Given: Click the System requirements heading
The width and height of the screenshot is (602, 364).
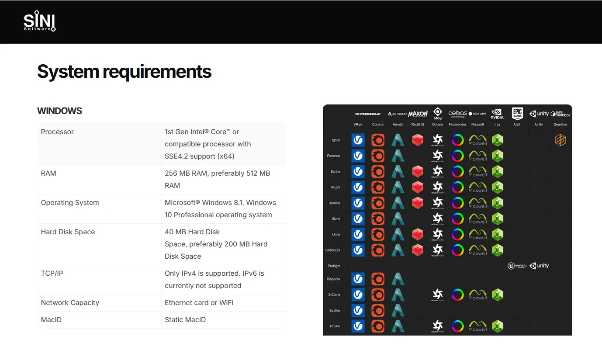Looking at the screenshot, I should pyautogui.click(x=124, y=72).
